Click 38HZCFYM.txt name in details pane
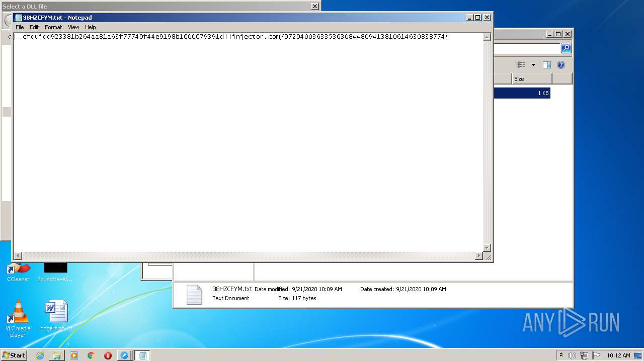The height and width of the screenshot is (362, 644). point(232,289)
